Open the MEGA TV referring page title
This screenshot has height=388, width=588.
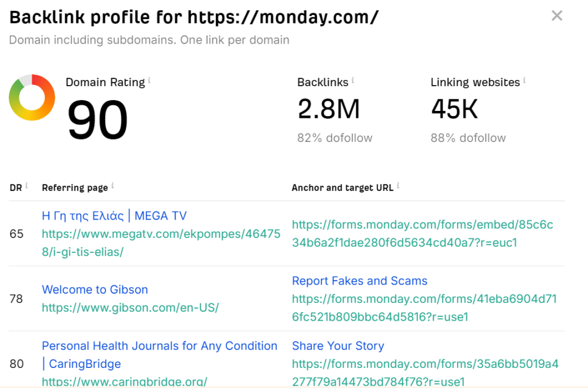pyautogui.click(x=114, y=216)
